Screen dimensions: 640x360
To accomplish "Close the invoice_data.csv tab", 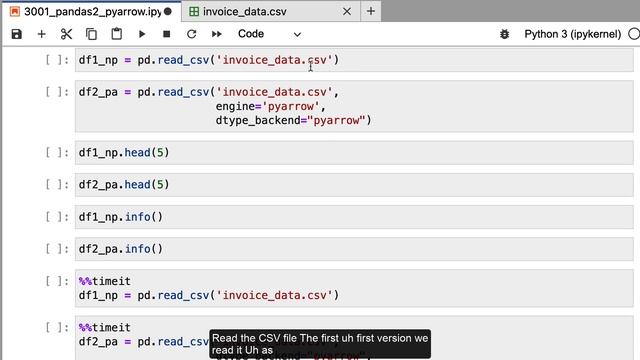I will coord(347,11).
